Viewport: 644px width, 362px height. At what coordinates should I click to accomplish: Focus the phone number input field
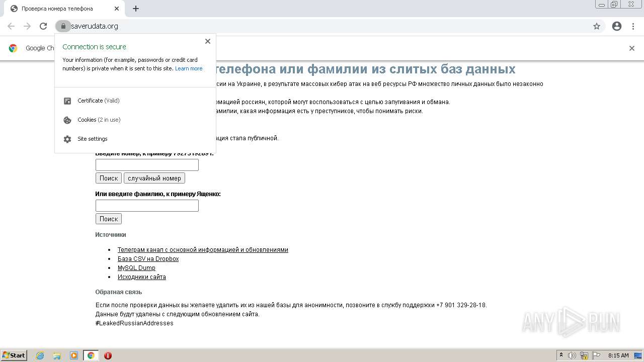point(147,165)
